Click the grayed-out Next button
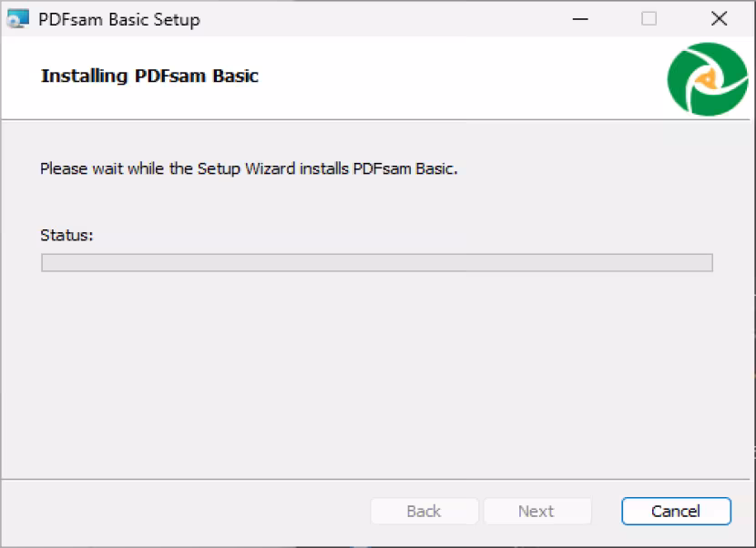This screenshot has height=548, width=756. 537,511
